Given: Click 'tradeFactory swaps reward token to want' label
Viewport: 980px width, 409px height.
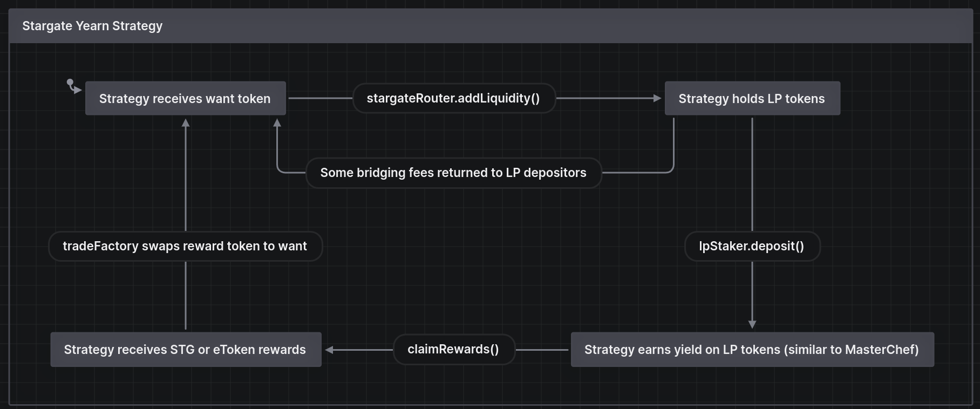Looking at the screenshot, I should (x=186, y=246).
